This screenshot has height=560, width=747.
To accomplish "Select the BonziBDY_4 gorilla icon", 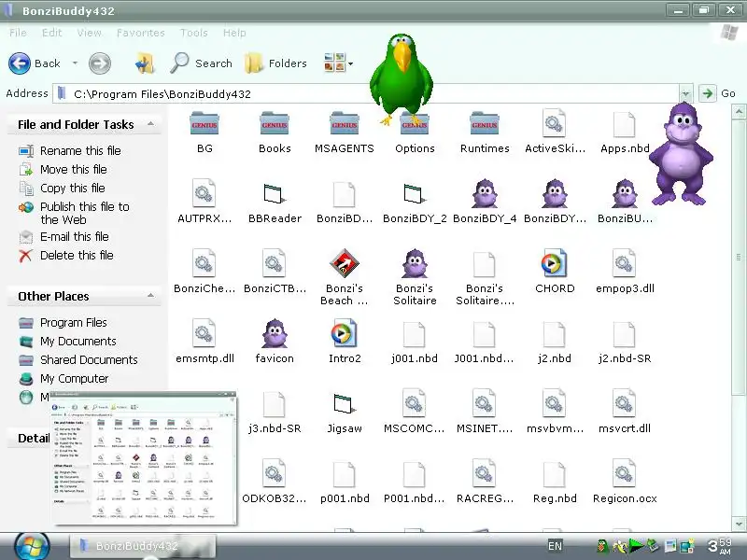I will pyautogui.click(x=485, y=193).
